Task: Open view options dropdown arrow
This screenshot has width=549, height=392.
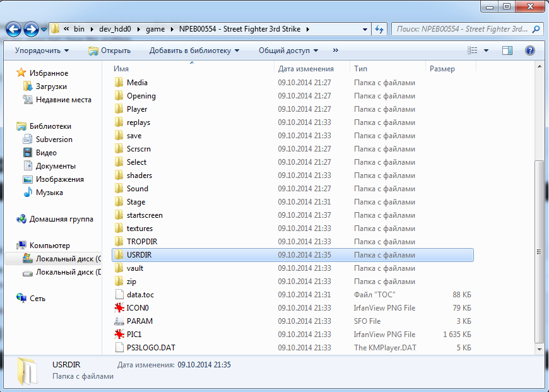Action: [x=486, y=50]
